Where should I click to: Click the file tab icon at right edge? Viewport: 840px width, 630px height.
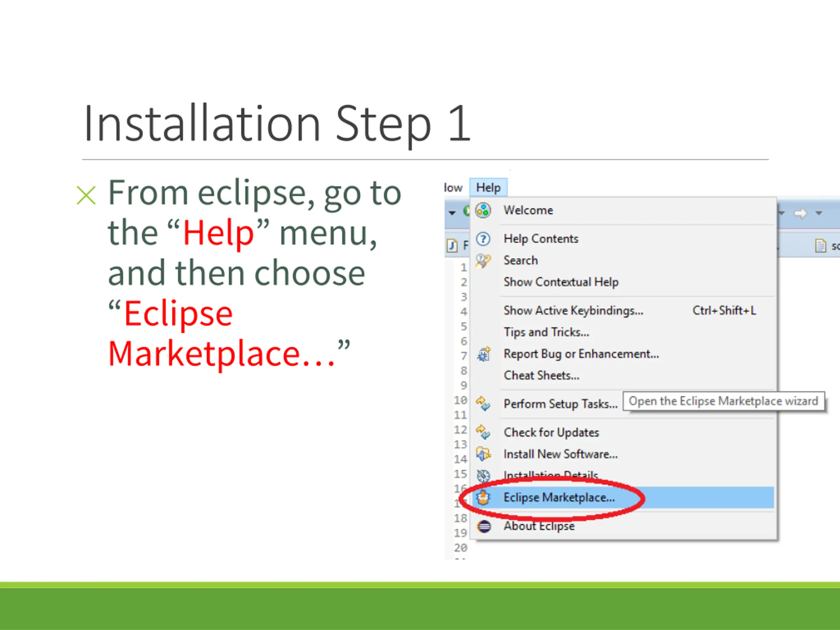821,246
